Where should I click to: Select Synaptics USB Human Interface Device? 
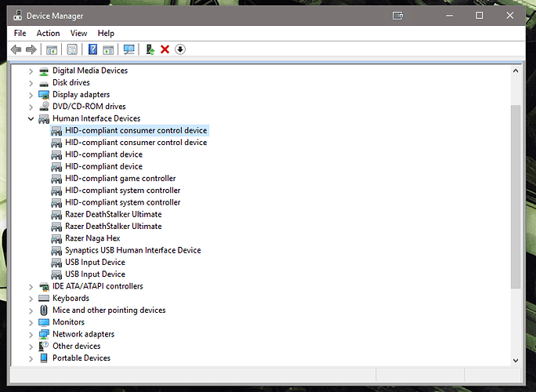(x=132, y=250)
